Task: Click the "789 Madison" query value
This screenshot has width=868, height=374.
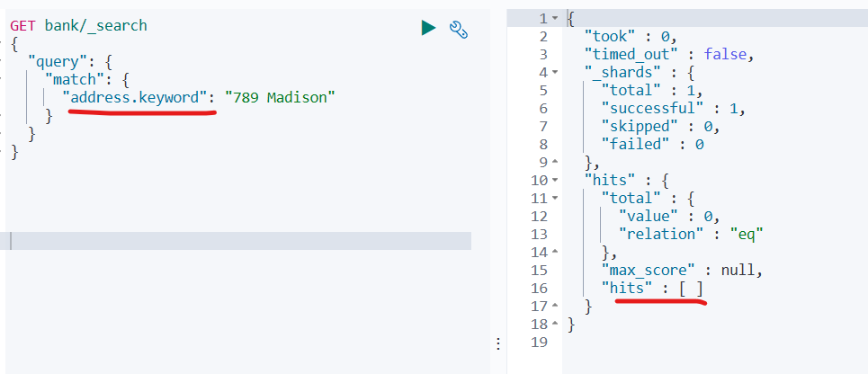Action: 280,98
